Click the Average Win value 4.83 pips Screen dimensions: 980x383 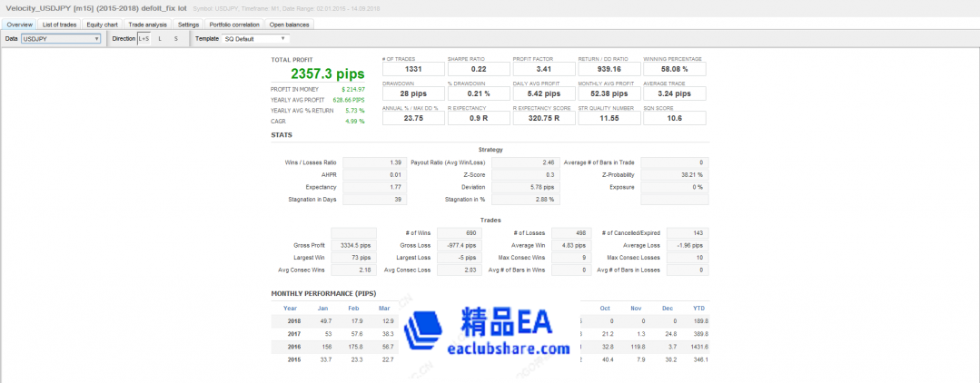click(x=570, y=246)
